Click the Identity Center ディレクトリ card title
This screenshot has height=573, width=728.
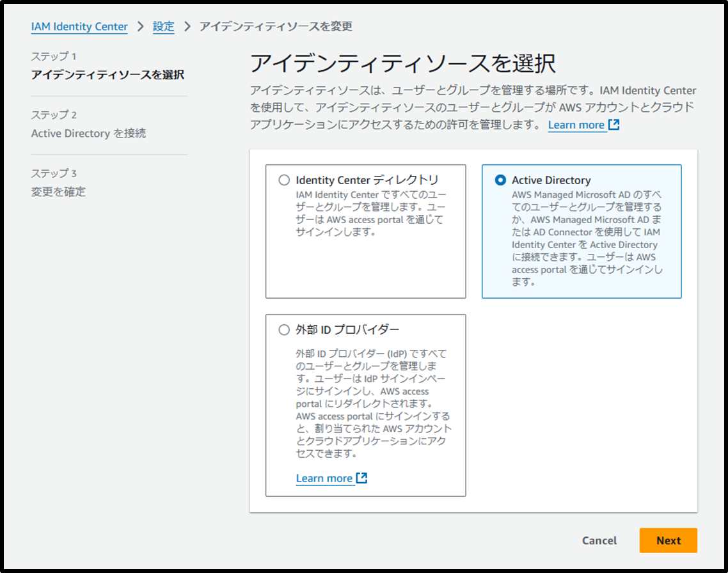(x=367, y=180)
